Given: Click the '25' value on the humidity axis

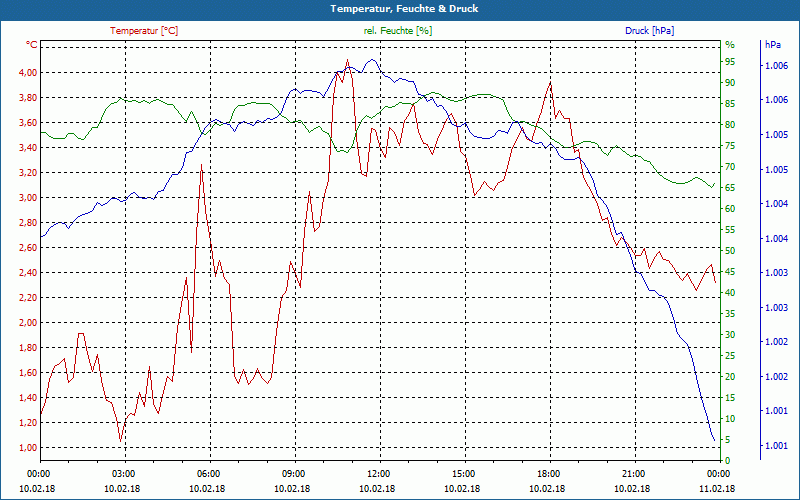Looking at the screenshot, I should tap(730, 356).
